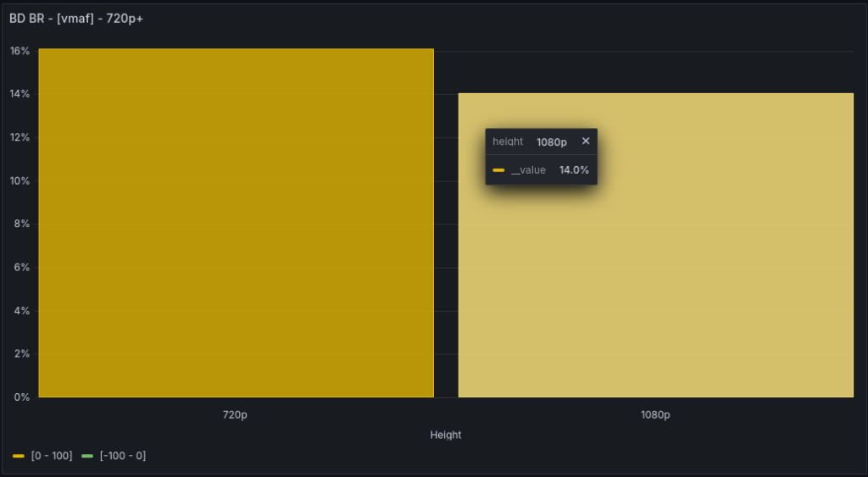Image resolution: width=868 pixels, height=477 pixels.
Task: Click the 8% y-axis tick label
Action: click(x=21, y=224)
